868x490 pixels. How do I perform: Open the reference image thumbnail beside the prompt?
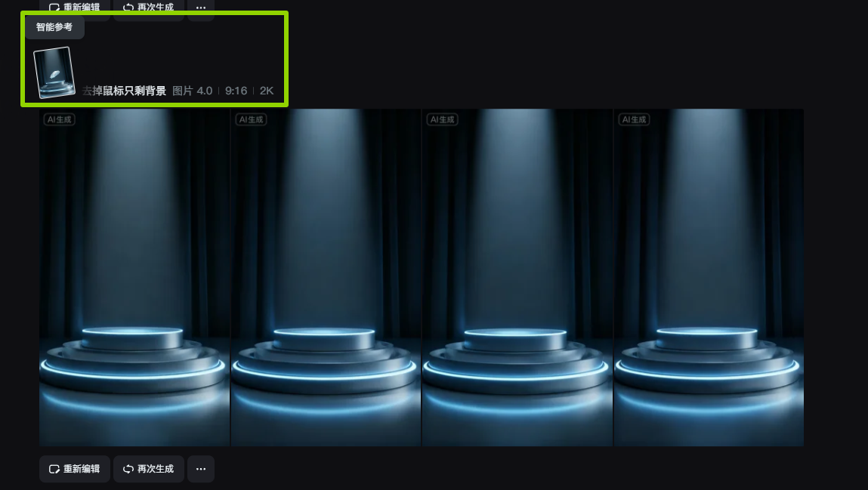55,73
